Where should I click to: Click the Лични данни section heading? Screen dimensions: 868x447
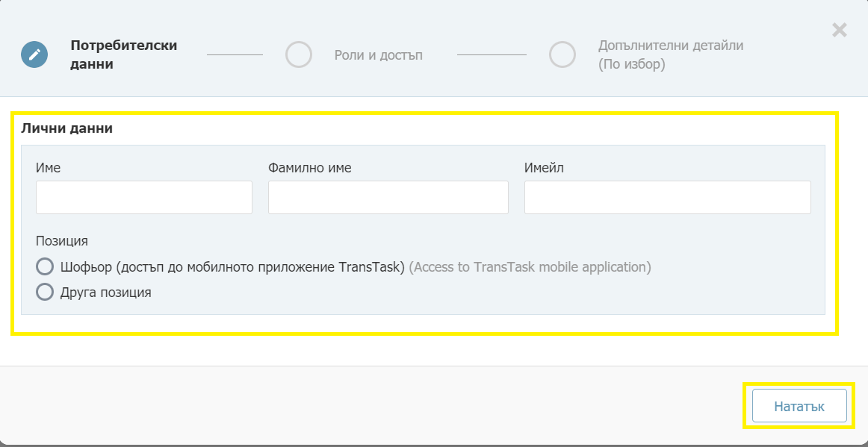(x=67, y=128)
